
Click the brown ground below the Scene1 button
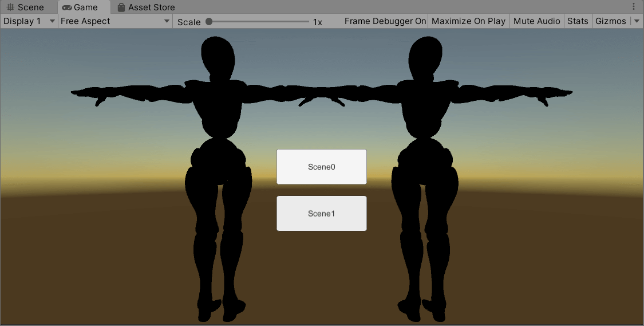tap(322, 275)
